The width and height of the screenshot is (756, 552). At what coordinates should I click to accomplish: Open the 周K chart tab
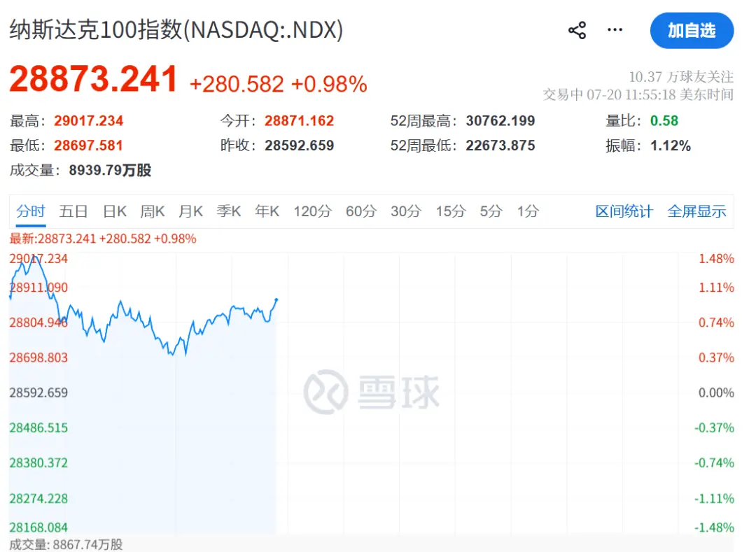pyautogui.click(x=153, y=211)
